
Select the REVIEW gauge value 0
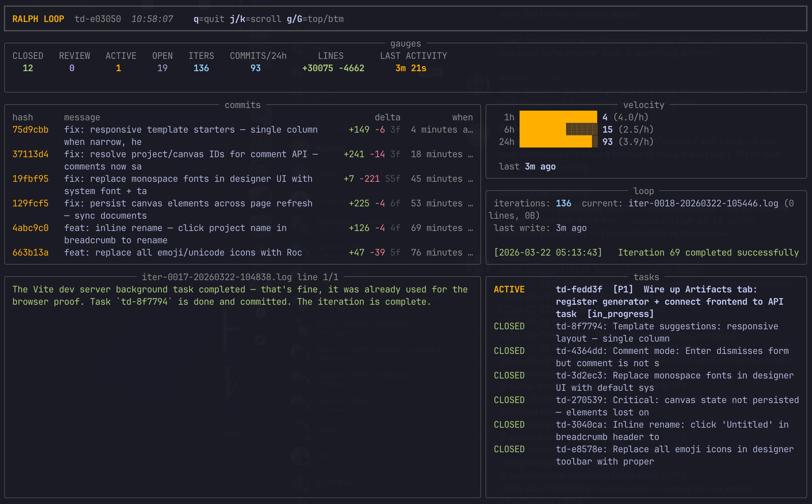72,68
